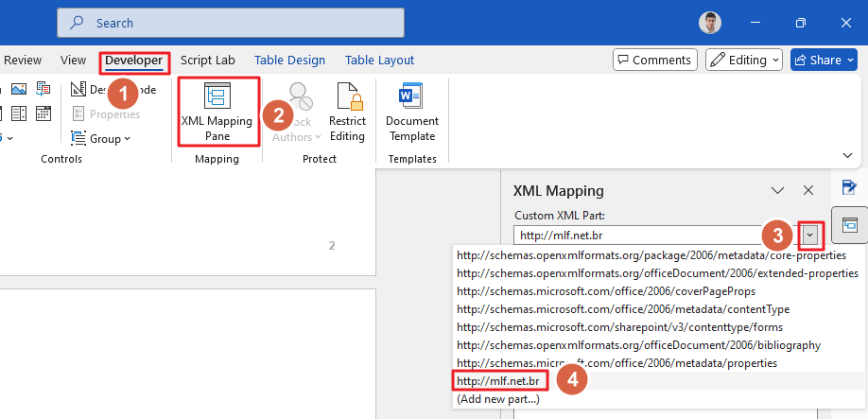
Task: Select the XML Mapping side pane tab icon
Action: (849, 225)
